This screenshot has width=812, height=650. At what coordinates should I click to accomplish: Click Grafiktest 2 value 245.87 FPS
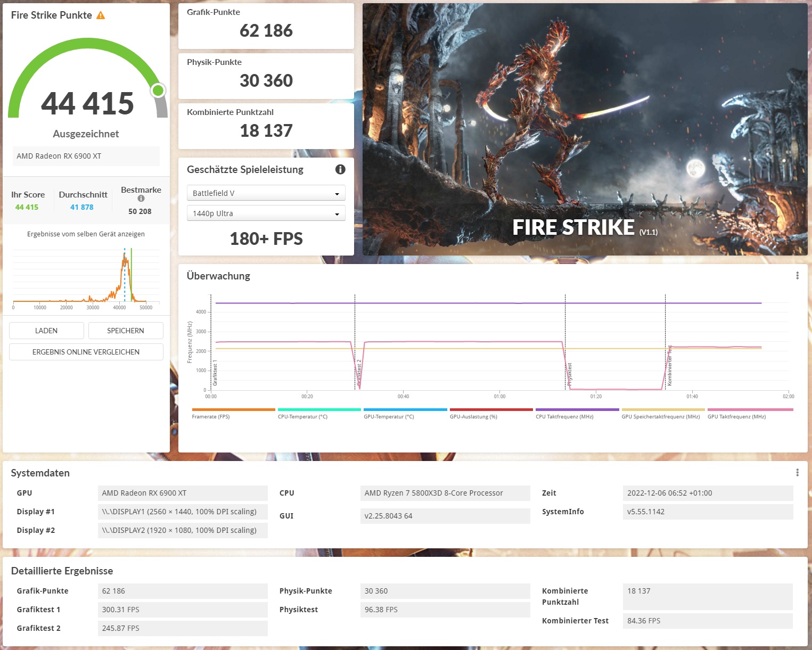coord(183,628)
